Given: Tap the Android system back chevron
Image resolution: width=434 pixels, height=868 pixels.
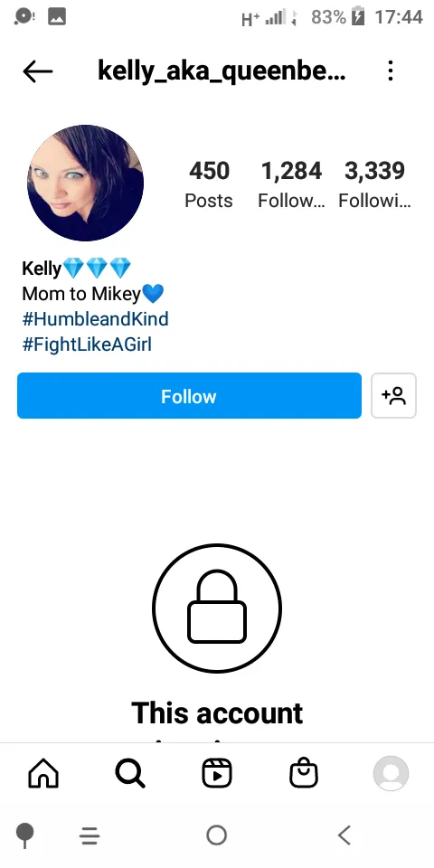Looking at the screenshot, I should 344,835.
